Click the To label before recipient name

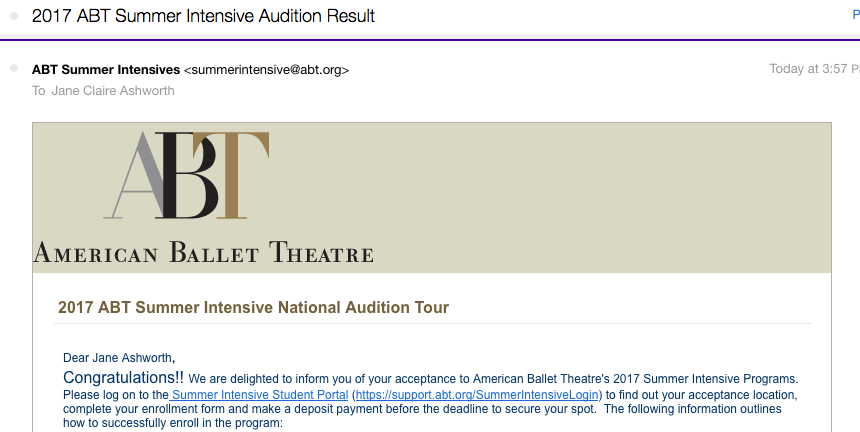pyautogui.click(x=38, y=90)
